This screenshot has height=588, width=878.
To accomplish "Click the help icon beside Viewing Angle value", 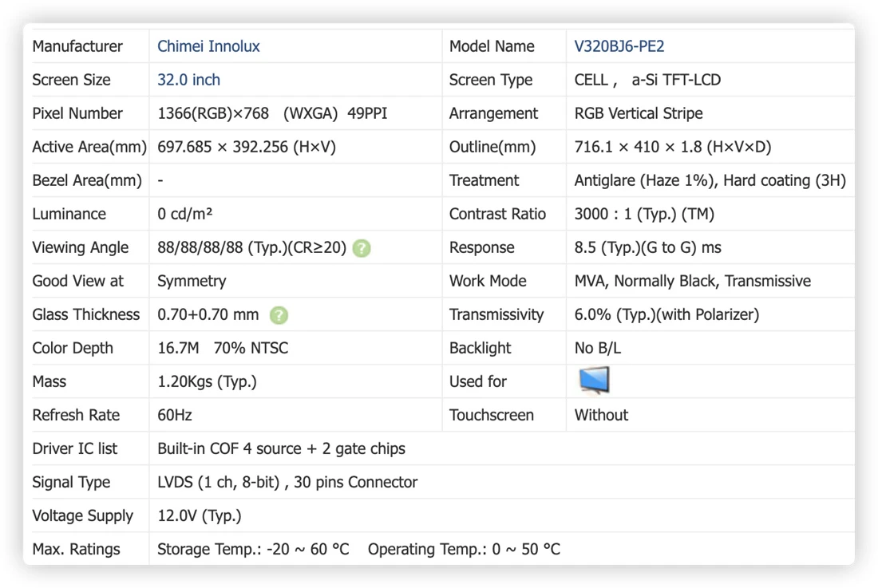I will (362, 248).
